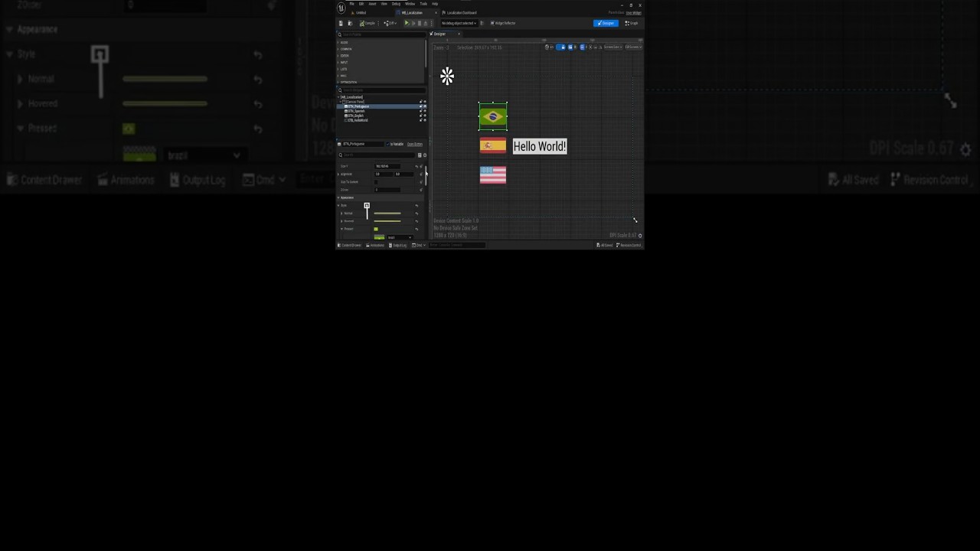
Task: Click the Browse to asset icon
Action: tap(350, 23)
